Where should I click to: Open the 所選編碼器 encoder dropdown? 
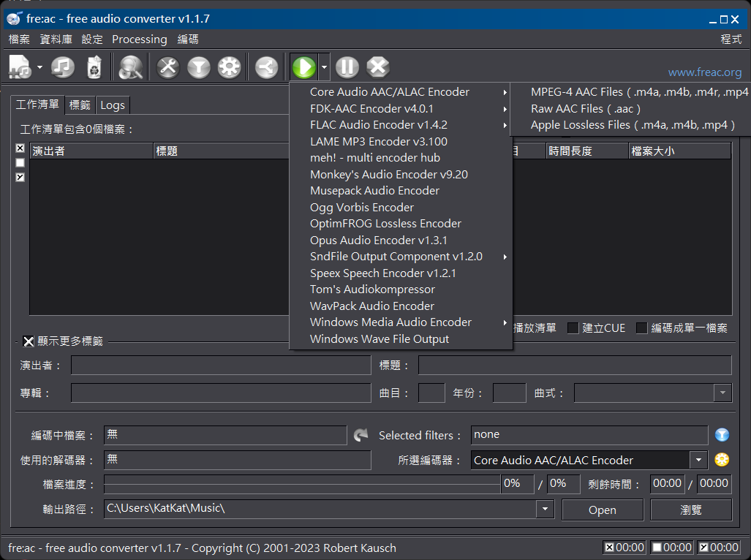(x=698, y=460)
